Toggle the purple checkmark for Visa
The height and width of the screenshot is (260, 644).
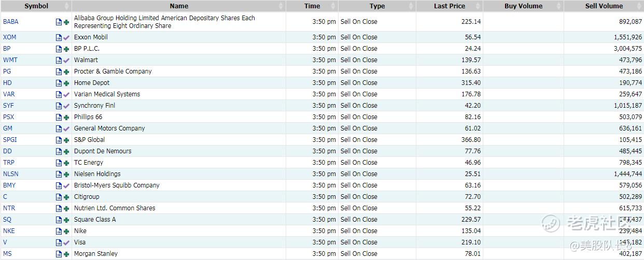click(66, 242)
